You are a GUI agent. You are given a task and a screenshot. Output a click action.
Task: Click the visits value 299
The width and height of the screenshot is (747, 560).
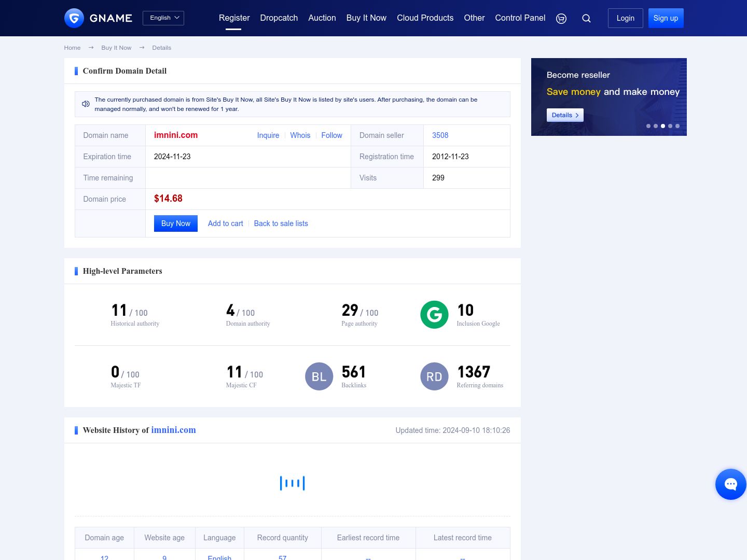point(438,178)
